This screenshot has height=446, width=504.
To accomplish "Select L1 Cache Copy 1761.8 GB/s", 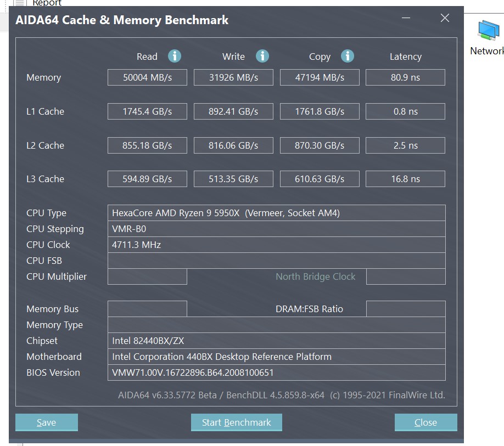I will [320, 111].
